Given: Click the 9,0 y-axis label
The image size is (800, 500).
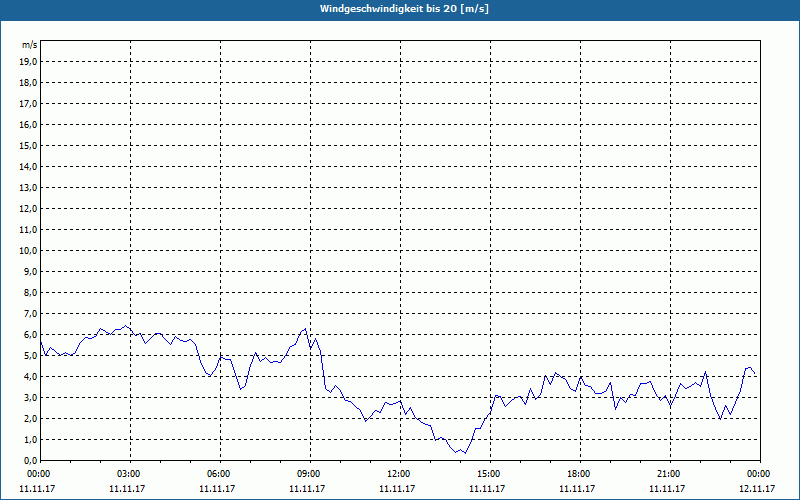Looking at the screenshot, I should pyautogui.click(x=30, y=271).
